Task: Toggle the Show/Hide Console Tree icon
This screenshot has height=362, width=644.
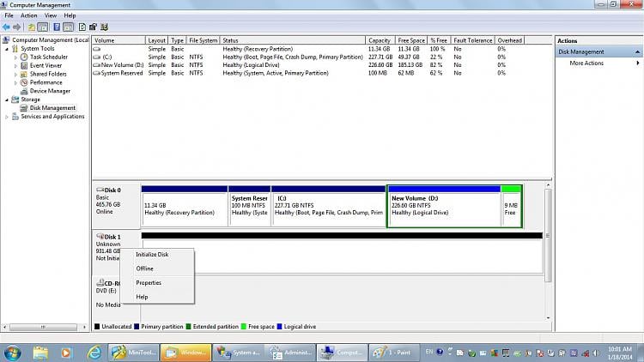Action: click(x=43, y=27)
